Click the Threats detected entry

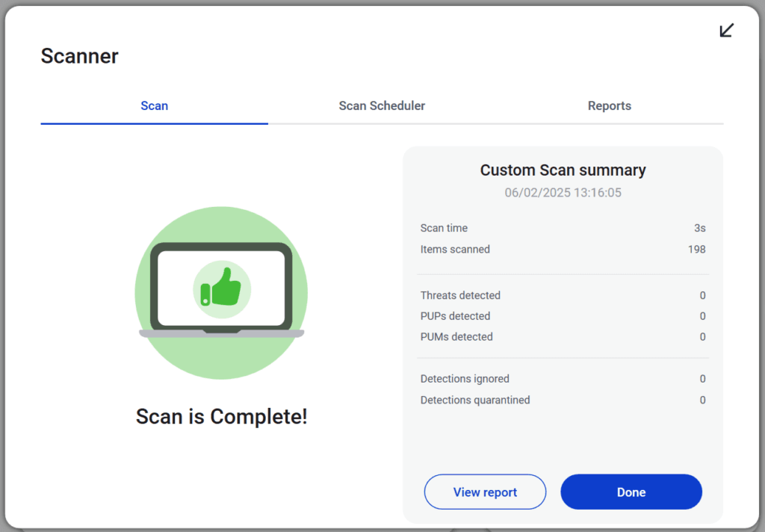tap(460, 295)
